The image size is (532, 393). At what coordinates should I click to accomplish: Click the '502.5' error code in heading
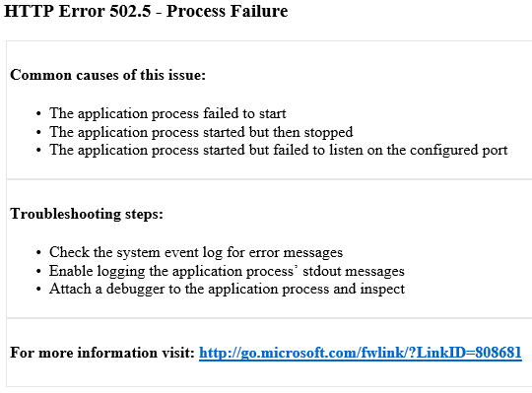click(130, 11)
